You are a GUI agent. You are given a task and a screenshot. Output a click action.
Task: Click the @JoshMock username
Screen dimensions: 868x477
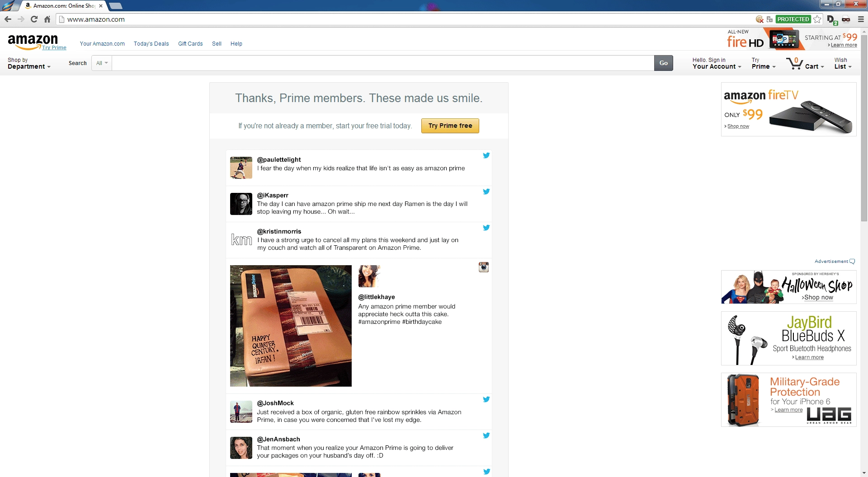275,403
